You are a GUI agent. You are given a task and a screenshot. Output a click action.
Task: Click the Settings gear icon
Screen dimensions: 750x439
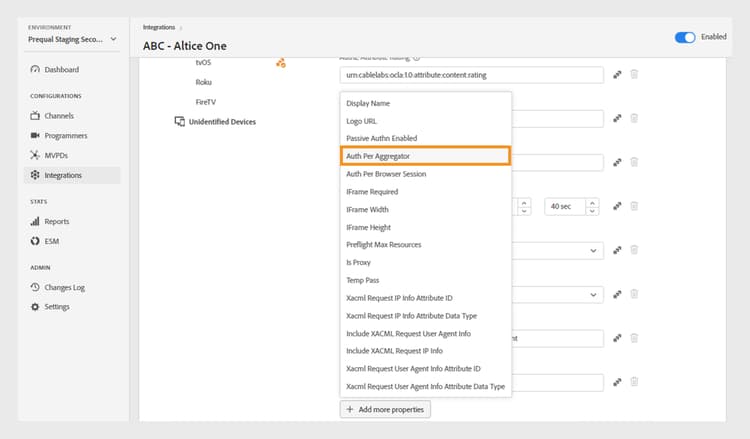(x=35, y=306)
